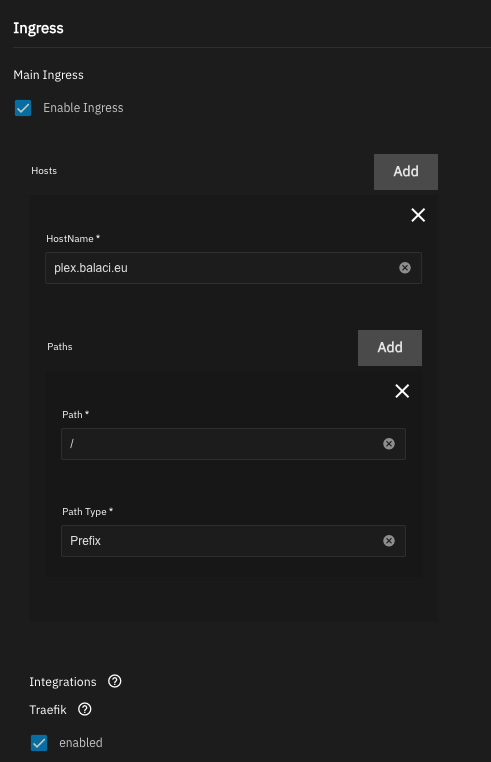Clear the Path Type selection via circled x
The width and height of the screenshot is (491, 762).
pyautogui.click(x=389, y=541)
